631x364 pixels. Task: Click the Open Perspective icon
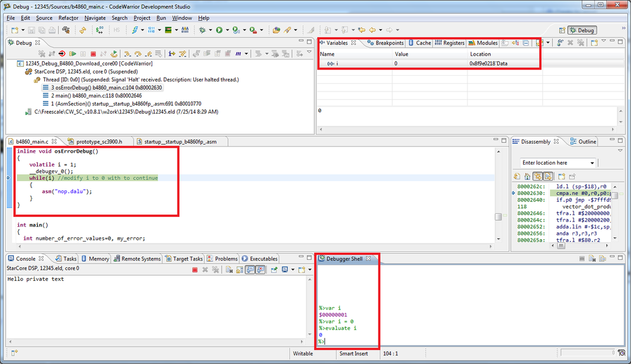pyautogui.click(x=562, y=30)
